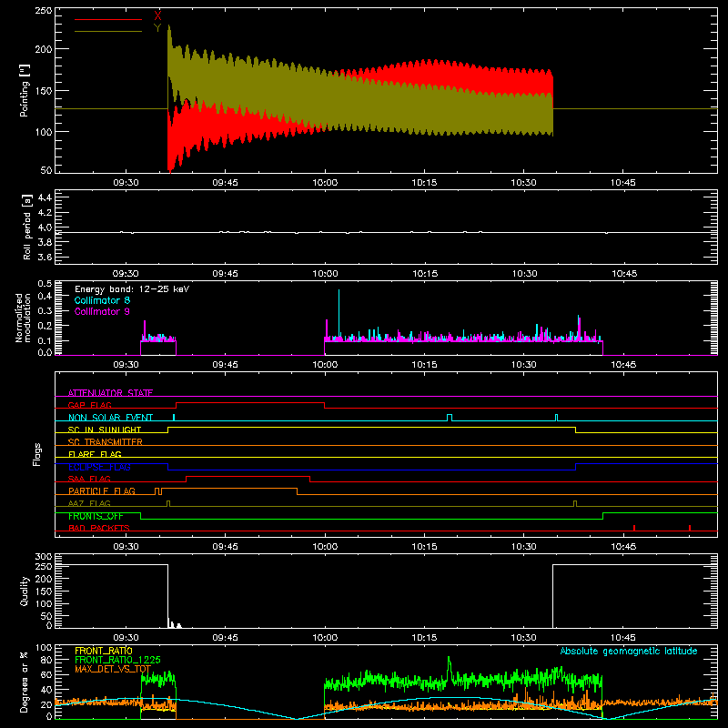Viewport: 728px width, 728px height.
Task: Select the GAP_FLAG label
Action: point(89,405)
